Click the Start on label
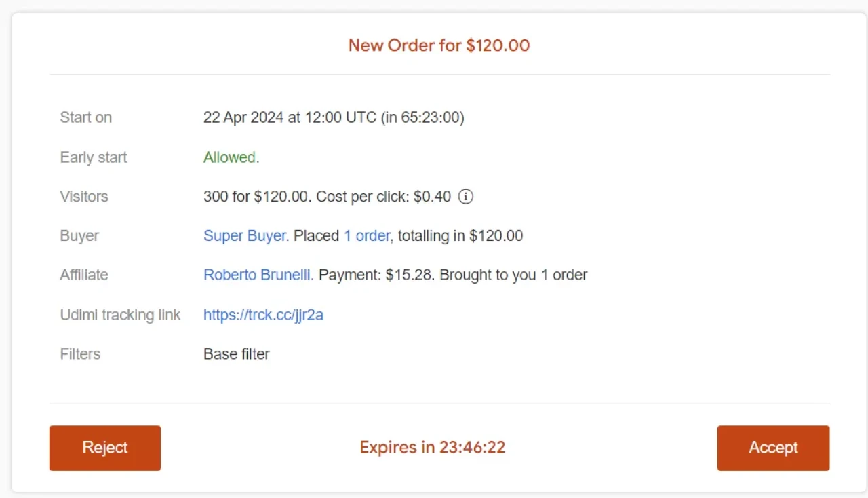The height and width of the screenshot is (498, 868). pos(85,117)
